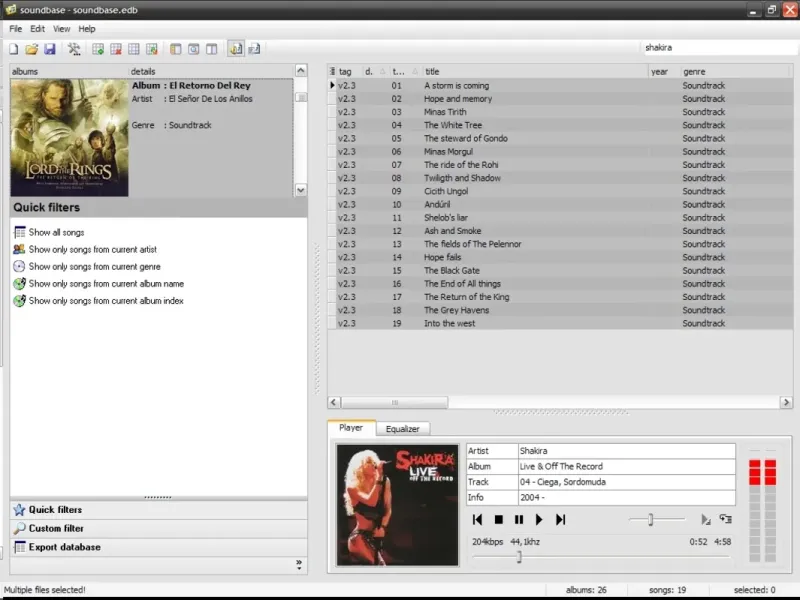Collapse the album details panel with the up chevron
Image resolution: width=800 pixels, height=600 pixels.
click(x=300, y=71)
